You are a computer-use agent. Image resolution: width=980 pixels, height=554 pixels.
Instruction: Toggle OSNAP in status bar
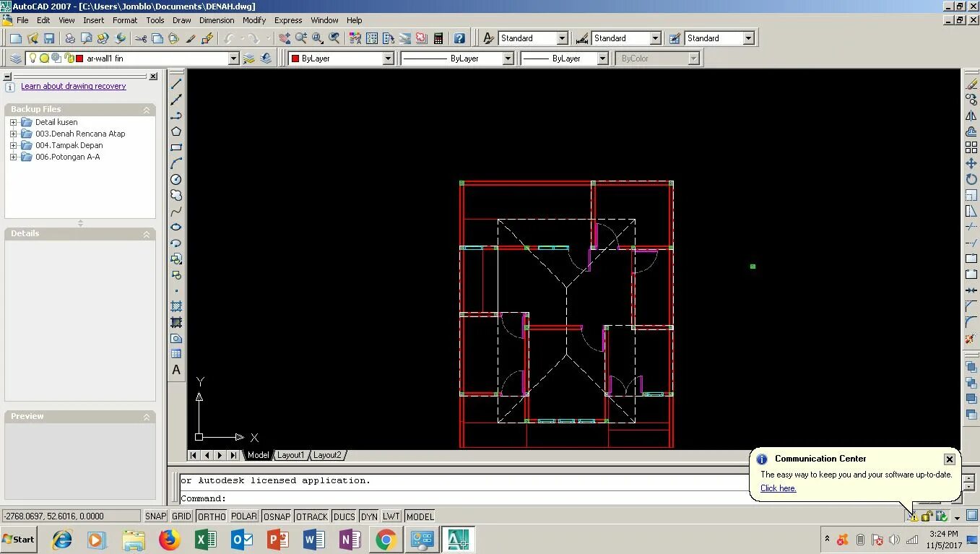tap(277, 516)
